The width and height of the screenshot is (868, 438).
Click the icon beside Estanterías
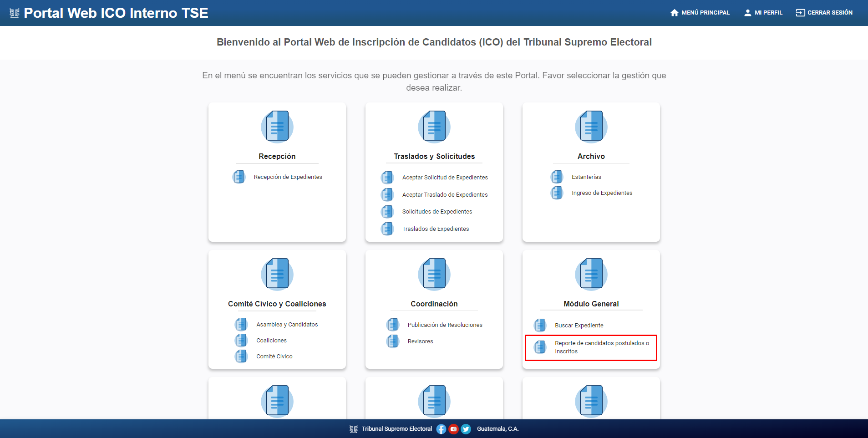(557, 177)
